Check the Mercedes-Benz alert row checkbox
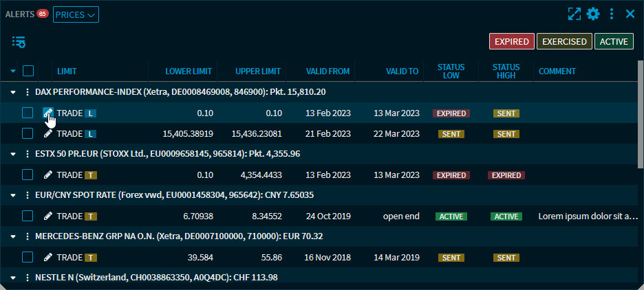644x290 pixels. point(28,258)
